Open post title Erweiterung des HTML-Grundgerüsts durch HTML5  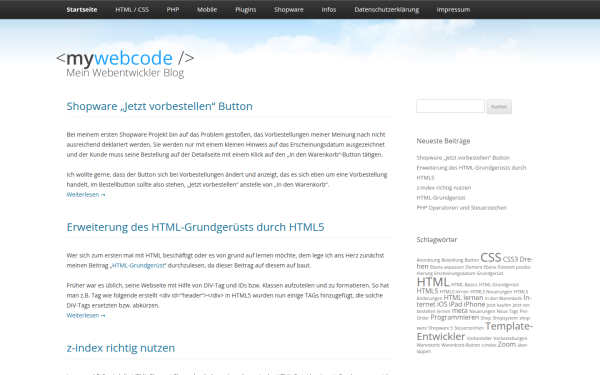click(x=195, y=227)
